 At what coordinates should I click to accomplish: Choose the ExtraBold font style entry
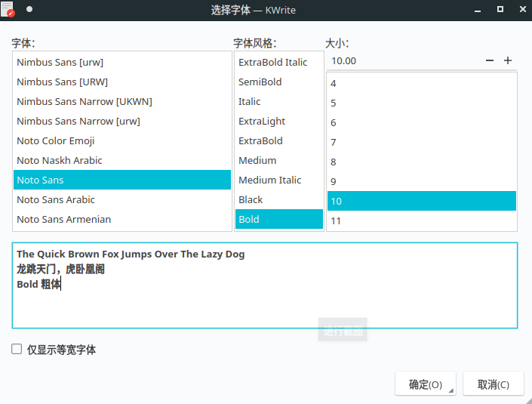click(279, 141)
